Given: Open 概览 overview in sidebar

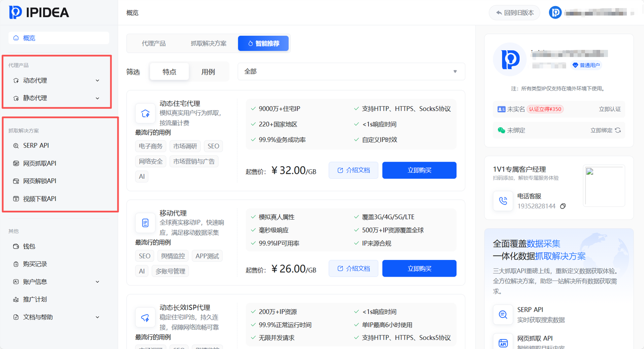Looking at the screenshot, I should [59, 38].
